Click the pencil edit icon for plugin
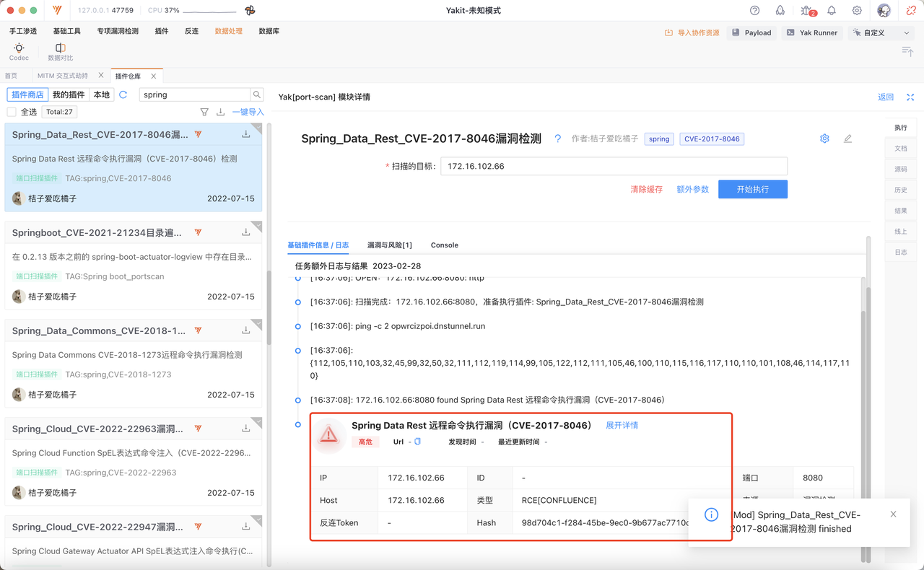This screenshot has height=570, width=924. (x=847, y=139)
